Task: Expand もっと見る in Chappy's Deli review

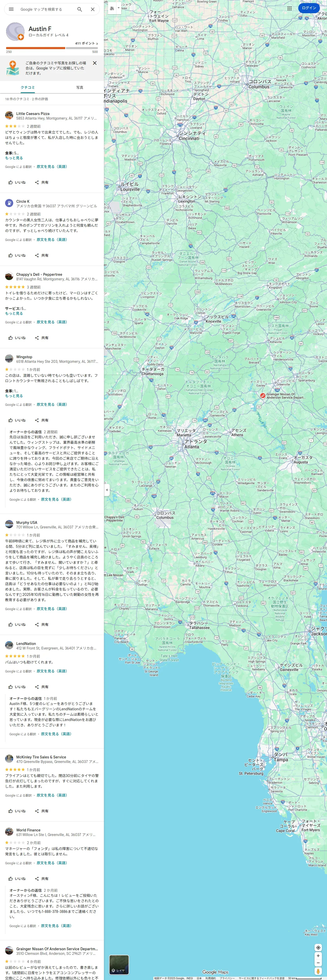Action: tap(14, 313)
